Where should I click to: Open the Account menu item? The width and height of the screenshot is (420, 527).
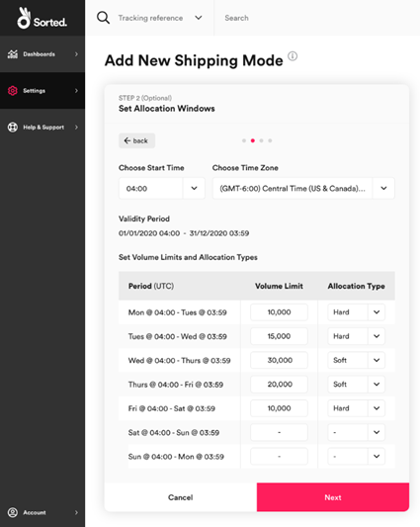pyautogui.click(x=42, y=512)
